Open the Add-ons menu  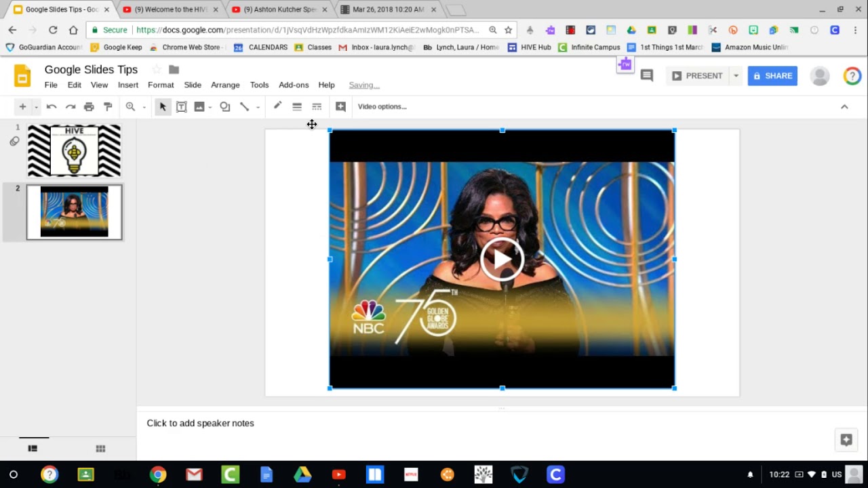coord(294,85)
